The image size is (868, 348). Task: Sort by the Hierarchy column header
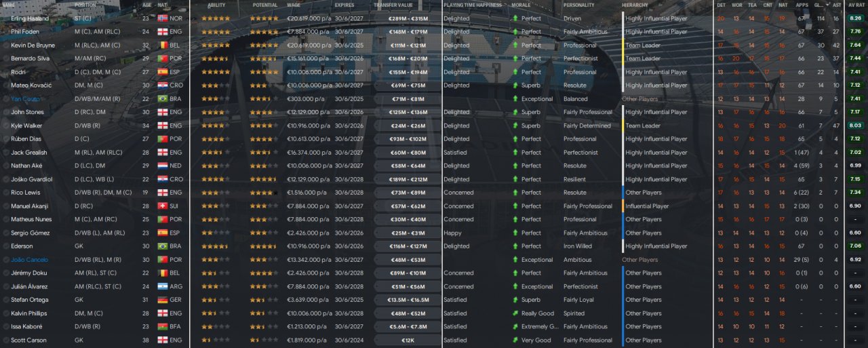coord(635,5)
